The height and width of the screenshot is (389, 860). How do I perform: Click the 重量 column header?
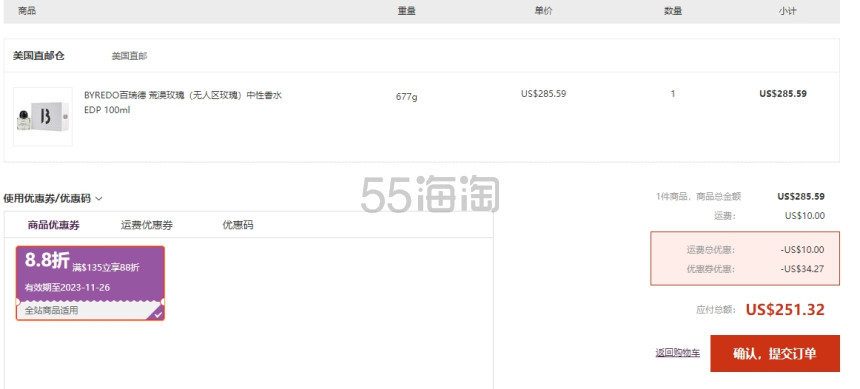click(x=406, y=10)
